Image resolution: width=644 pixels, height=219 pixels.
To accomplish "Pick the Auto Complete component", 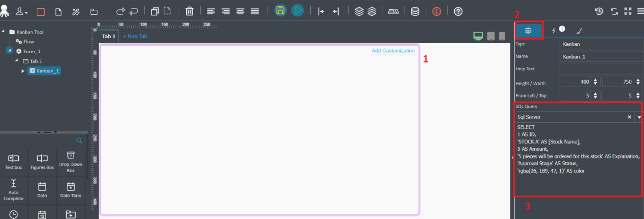I will pyautogui.click(x=14, y=190).
